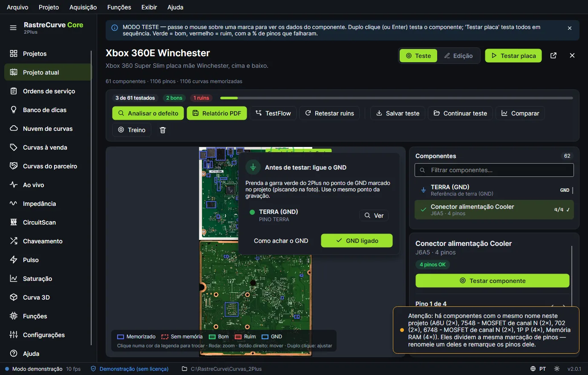Click the Memorizado legend color swatch
Image resolution: width=588 pixels, height=375 pixels.
click(x=120, y=337)
